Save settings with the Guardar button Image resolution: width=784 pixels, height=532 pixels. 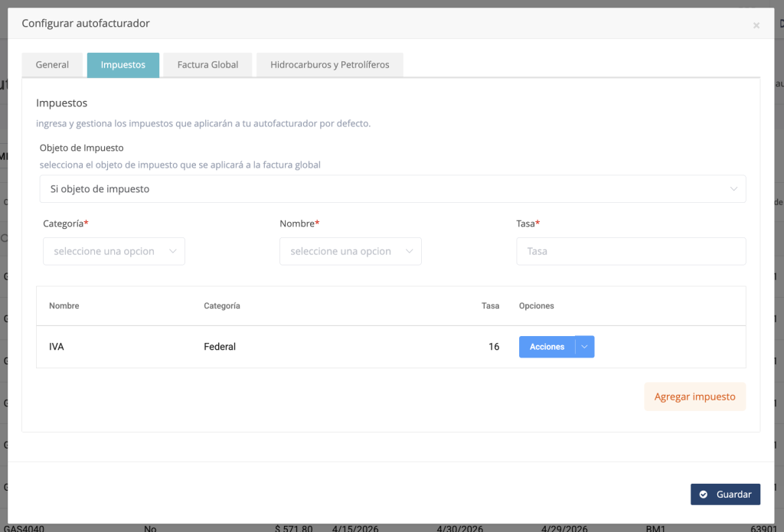[726, 494]
